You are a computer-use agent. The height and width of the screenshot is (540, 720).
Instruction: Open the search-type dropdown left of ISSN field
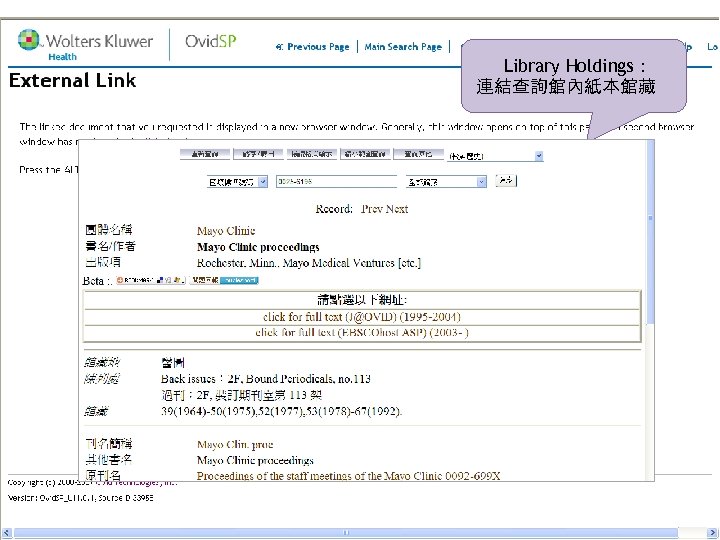pos(237,182)
